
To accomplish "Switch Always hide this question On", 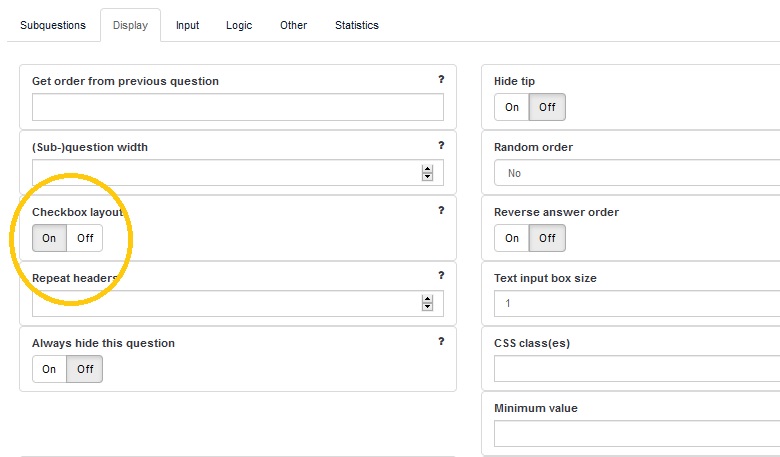I will click(49, 369).
